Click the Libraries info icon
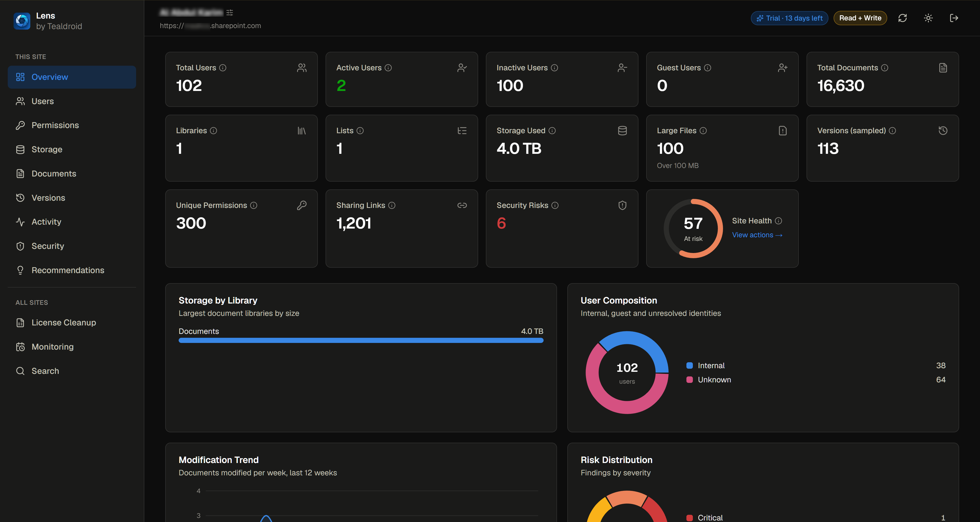This screenshot has height=522, width=980. [x=213, y=130]
